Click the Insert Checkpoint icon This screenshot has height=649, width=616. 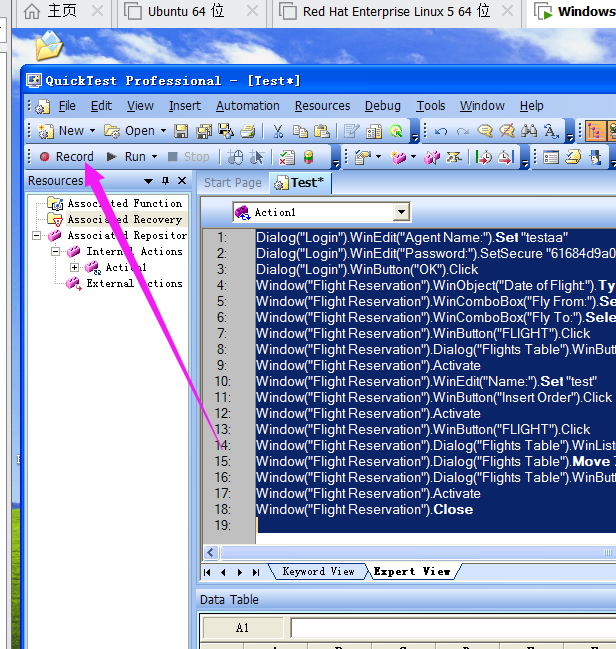click(363, 157)
